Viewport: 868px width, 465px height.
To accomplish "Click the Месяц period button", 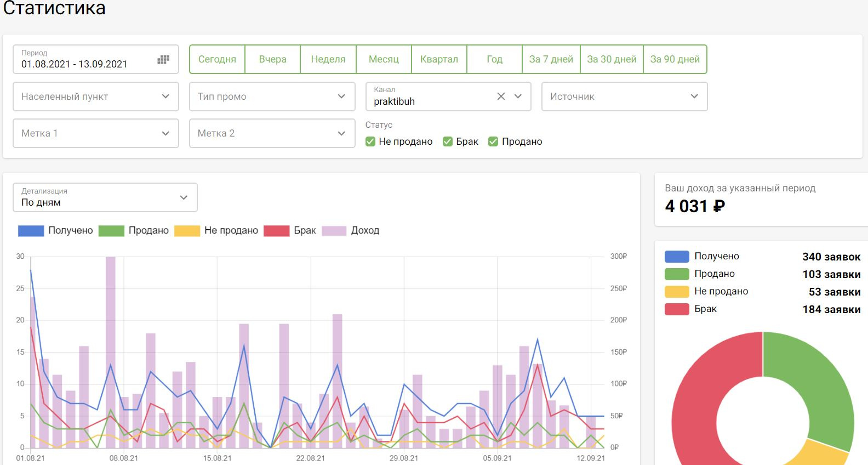I will tap(384, 59).
